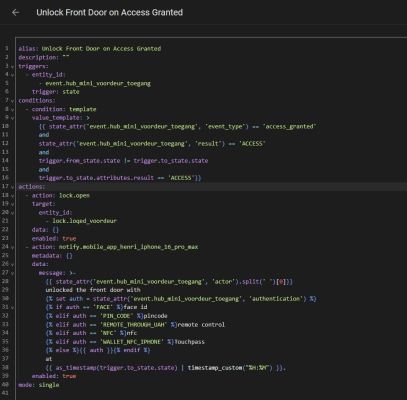
Task: Click the 'metadata: {}' line
Action: coord(52,256)
